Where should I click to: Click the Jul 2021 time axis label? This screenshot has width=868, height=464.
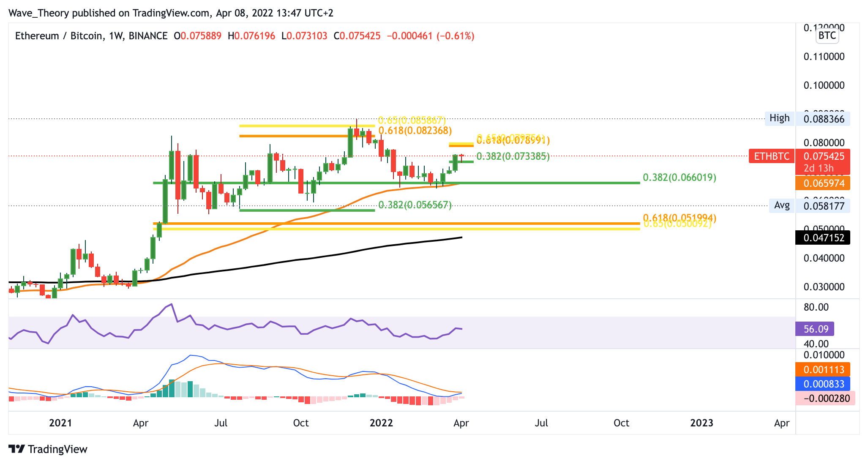[x=221, y=423]
